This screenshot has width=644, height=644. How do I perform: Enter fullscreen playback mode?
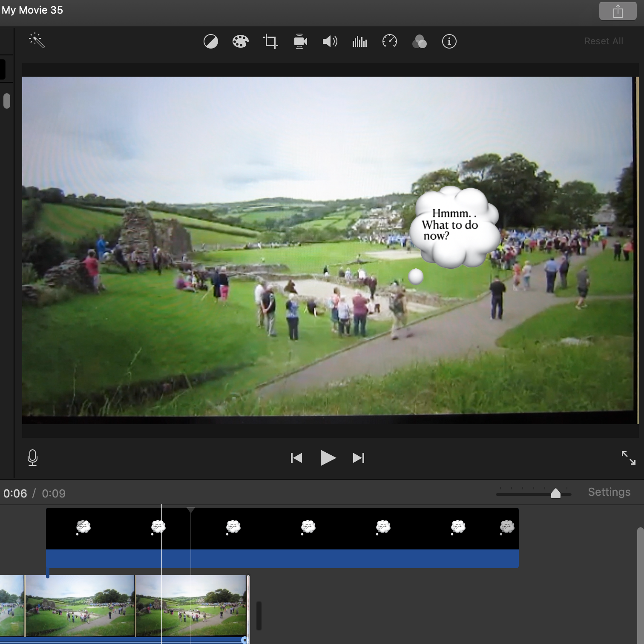(x=628, y=458)
